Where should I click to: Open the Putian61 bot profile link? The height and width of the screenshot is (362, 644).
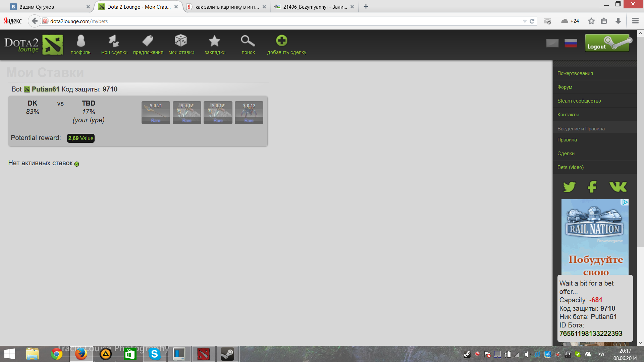click(45, 89)
